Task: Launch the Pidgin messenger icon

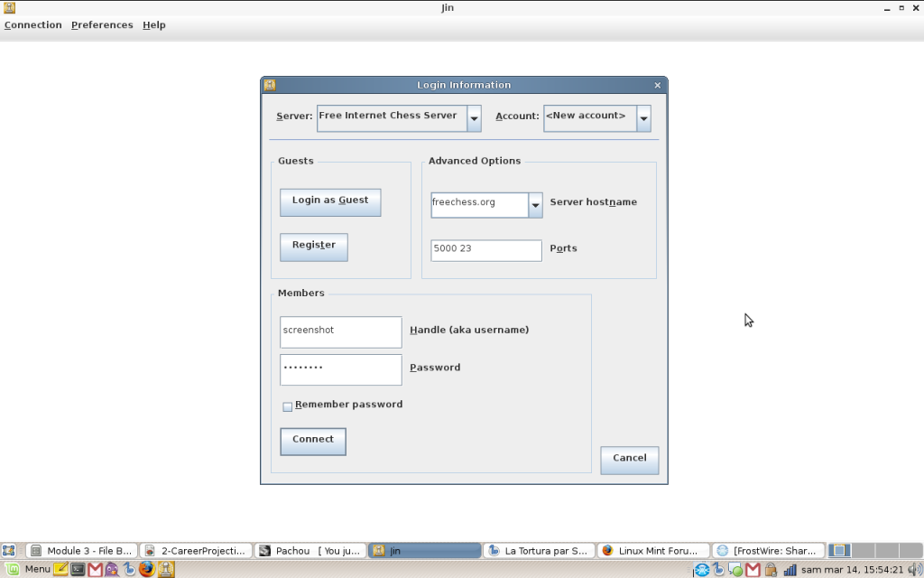Action: coord(112,569)
